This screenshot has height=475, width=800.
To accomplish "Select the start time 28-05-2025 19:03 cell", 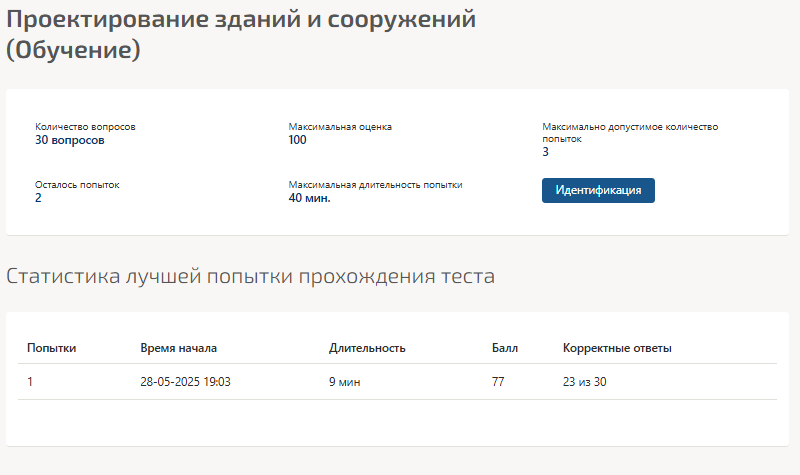I will pyautogui.click(x=185, y=381).
